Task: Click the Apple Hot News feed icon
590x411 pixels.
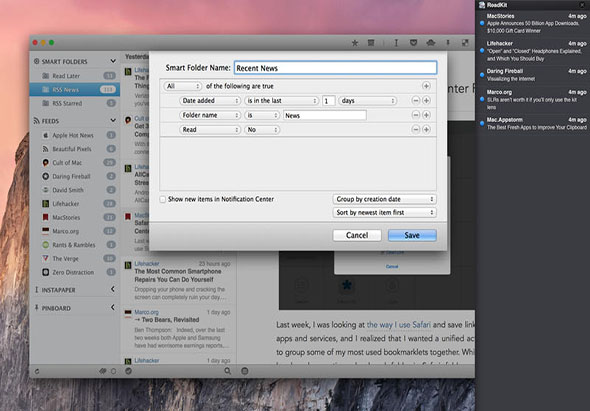Action: point(46,135)
